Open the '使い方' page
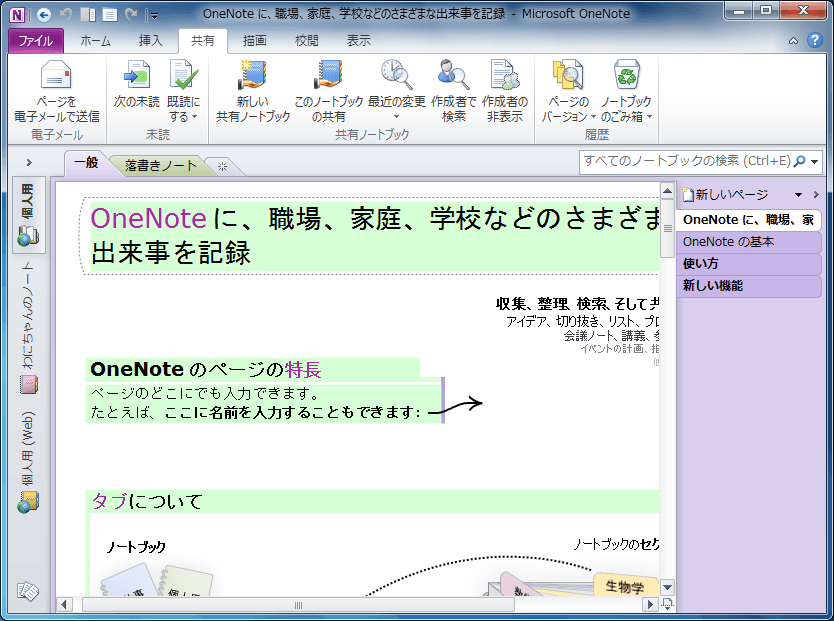834x621 pixels. click(748, 264)
